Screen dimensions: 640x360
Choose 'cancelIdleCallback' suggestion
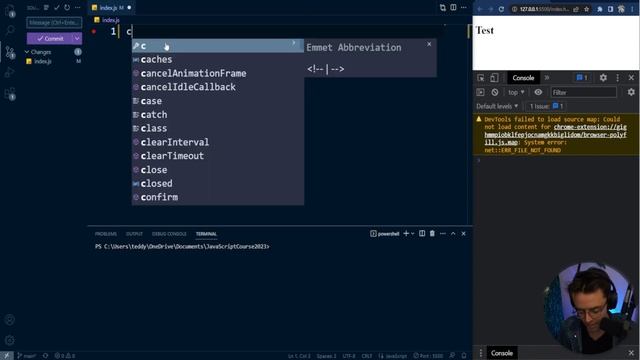(x=218, y=87)
